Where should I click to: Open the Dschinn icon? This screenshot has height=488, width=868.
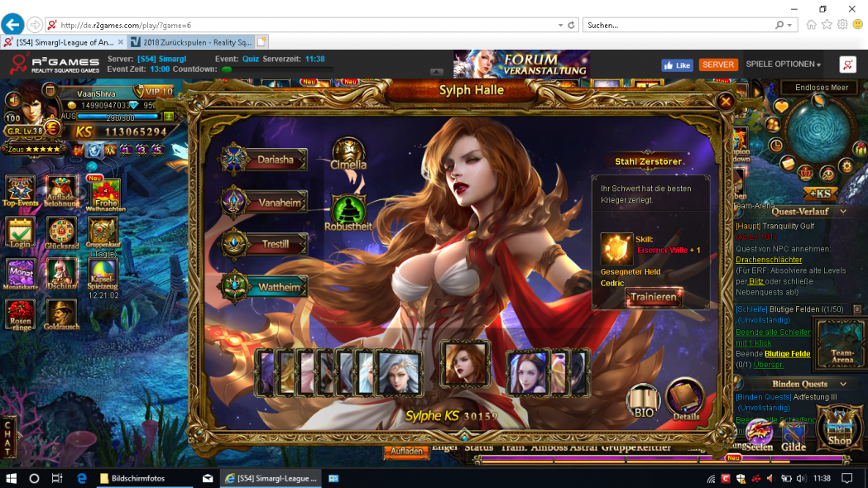[x=61, y=273]
